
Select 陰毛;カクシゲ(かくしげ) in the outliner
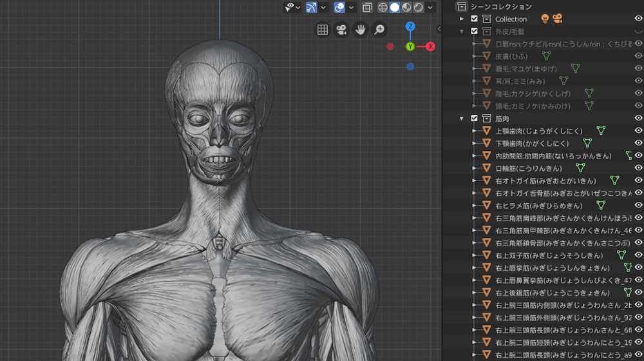(x=533, y=93)
